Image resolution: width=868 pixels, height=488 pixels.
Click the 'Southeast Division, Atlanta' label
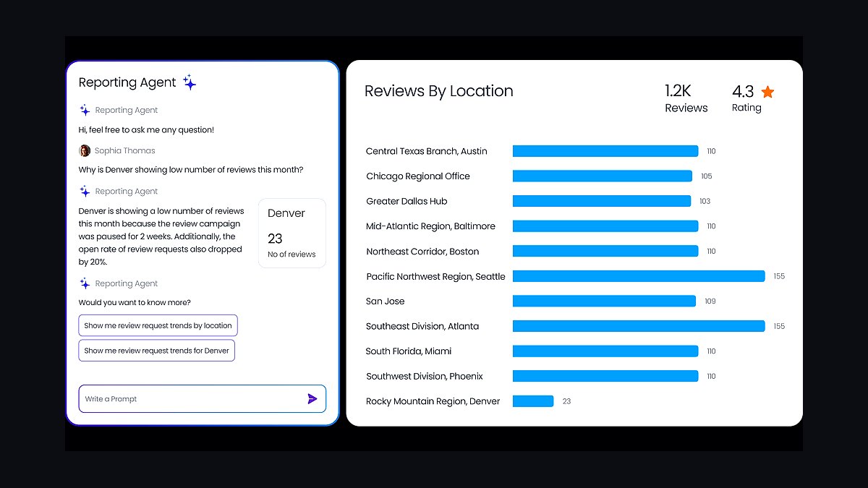(x=422, y=326)
